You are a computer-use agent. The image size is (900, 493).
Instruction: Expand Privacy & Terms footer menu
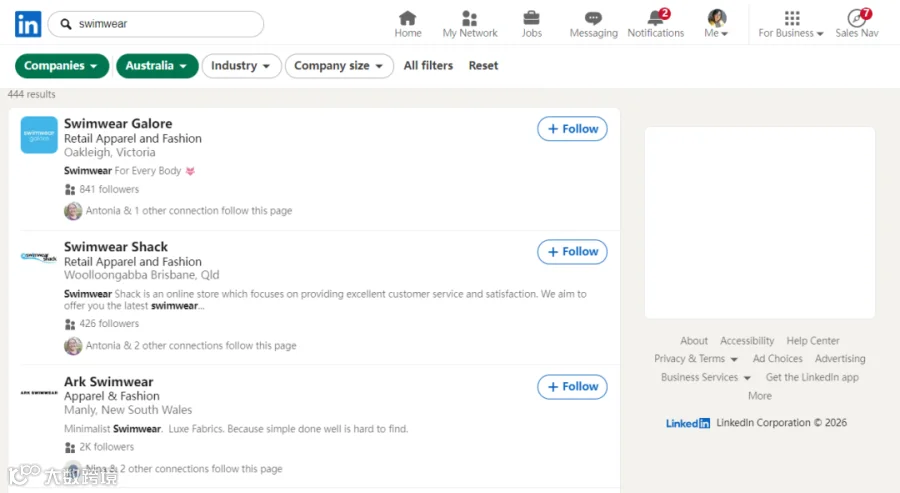(x=696, y=359)
